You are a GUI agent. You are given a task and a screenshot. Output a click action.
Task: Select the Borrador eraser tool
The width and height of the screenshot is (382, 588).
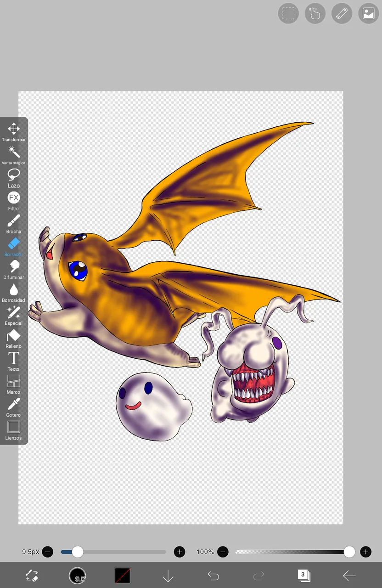pos(13,247)
